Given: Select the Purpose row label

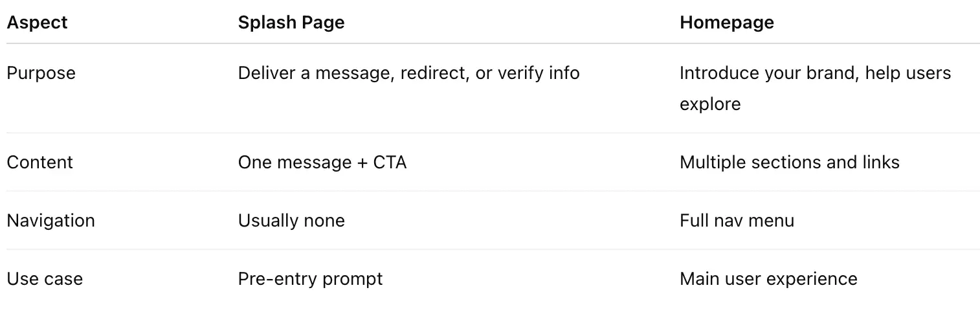Looking at the screenshot, I should pos(41,73).
